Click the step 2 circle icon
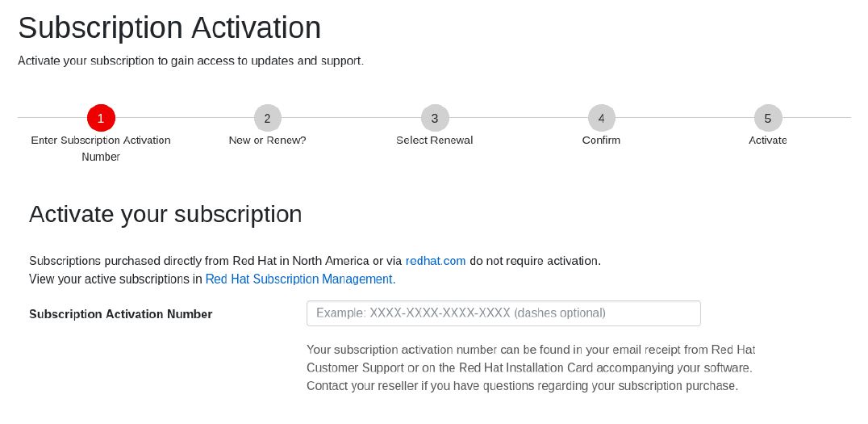This screenshot has width=868, height=424. pos(267,118)
